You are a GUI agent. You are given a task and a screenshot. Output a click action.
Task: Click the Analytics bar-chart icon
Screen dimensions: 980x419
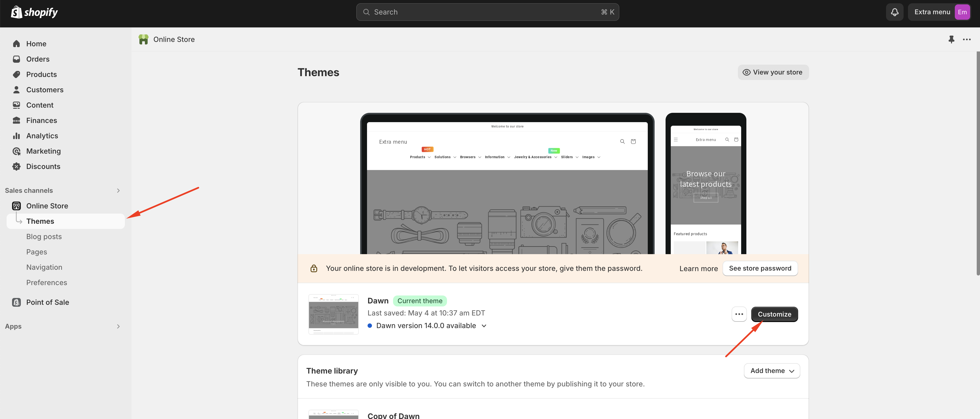16,136
